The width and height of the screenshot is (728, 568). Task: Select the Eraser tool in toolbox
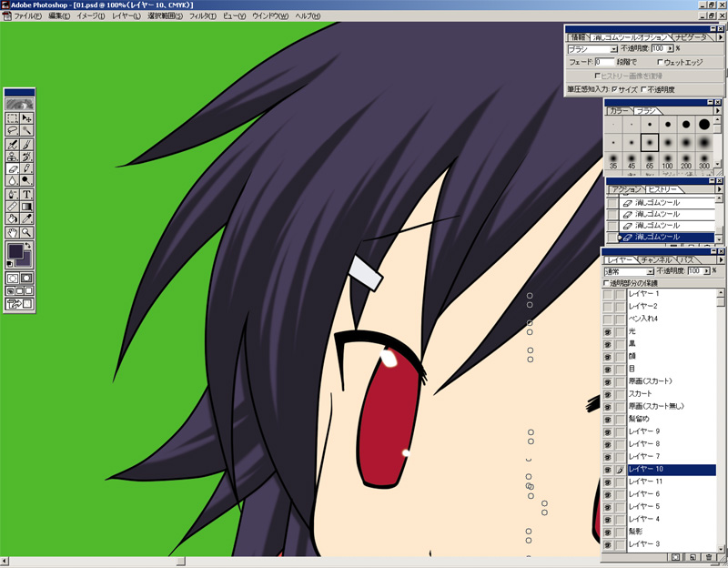[x=13, y=168]
